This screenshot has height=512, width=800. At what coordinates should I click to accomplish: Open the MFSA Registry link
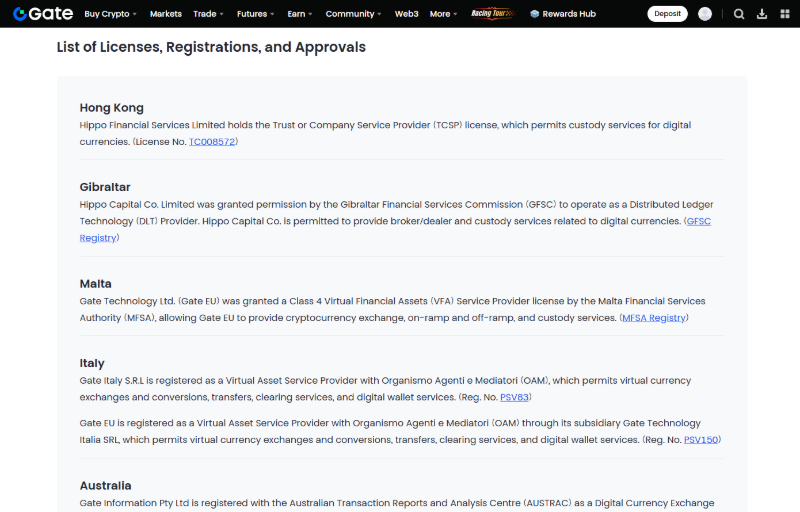click(654, 318)
